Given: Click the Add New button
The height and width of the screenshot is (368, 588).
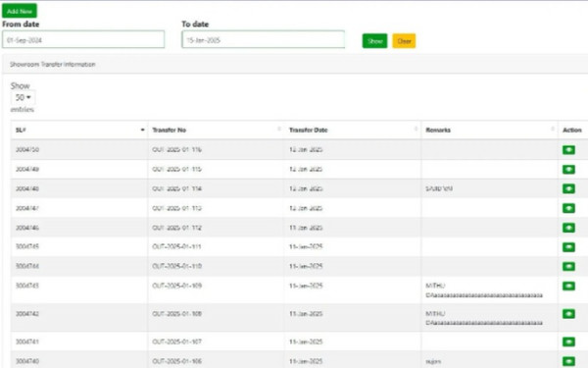Looking at the screenshot, I should (x=20, y=11).
